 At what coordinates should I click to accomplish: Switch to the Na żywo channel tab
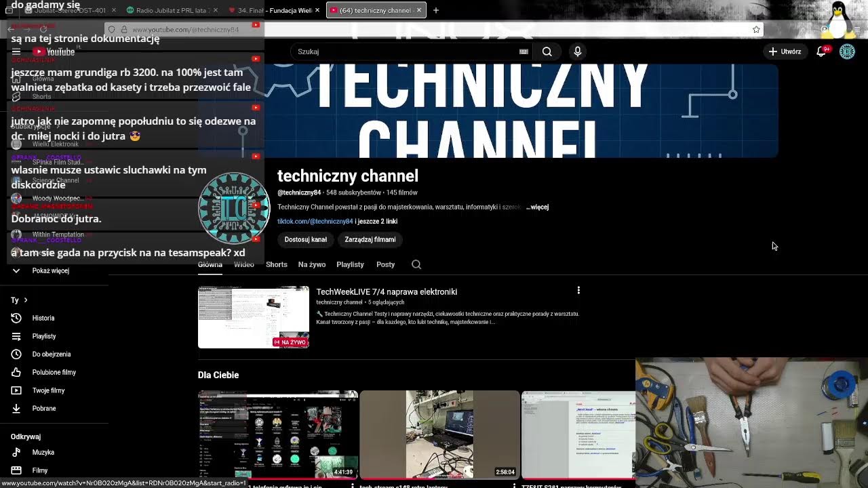(312, 264)
